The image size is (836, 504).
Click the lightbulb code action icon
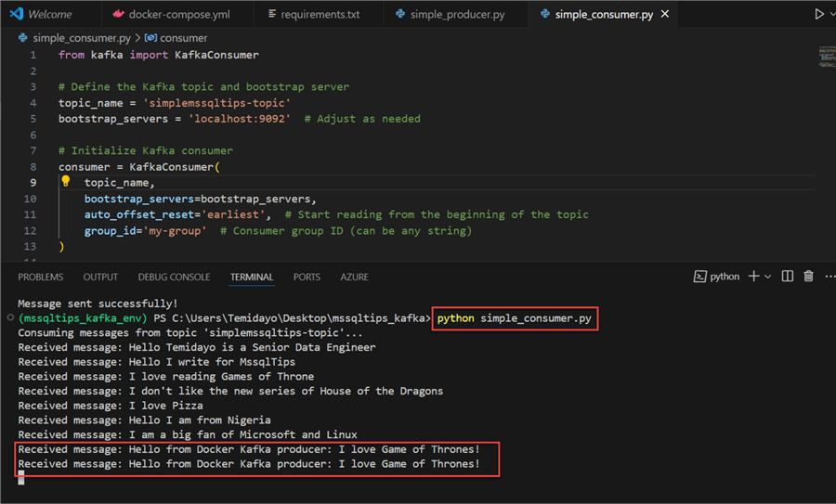click(x=66, y=182)
